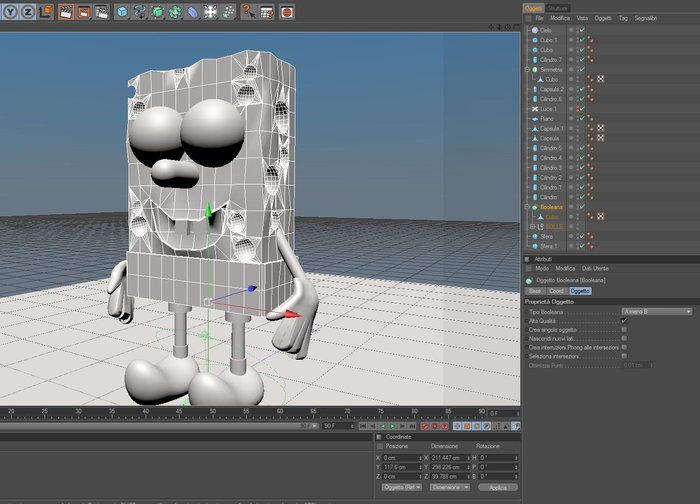Screen dimensions: 700x504
Task: Enable Seleziona intersezioni checkbox
Action: pos(624,356)
